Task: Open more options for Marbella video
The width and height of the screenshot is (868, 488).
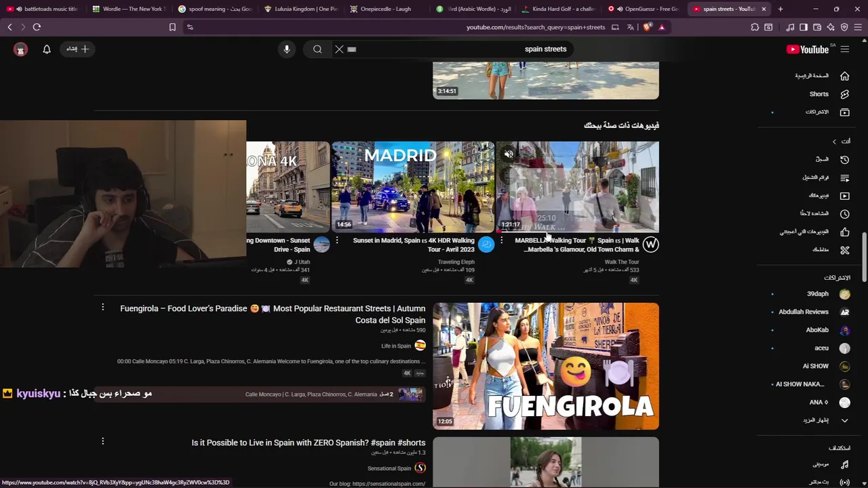Action: click(501, 241)
